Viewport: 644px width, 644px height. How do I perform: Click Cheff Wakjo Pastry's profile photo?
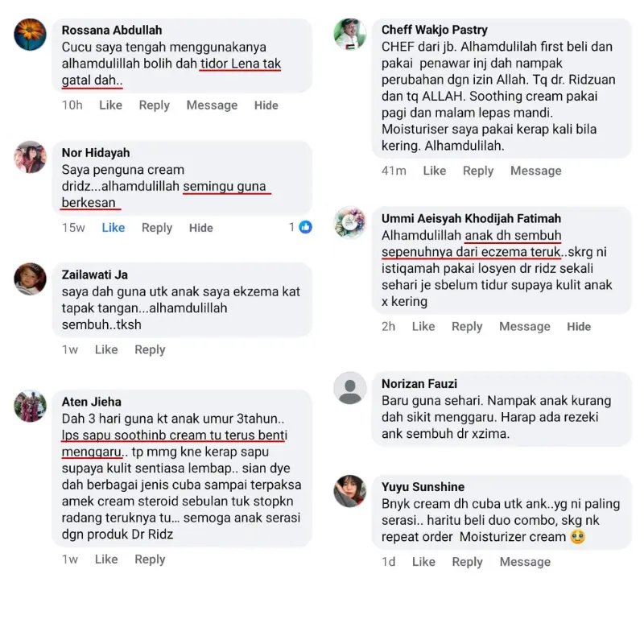tap(350, 34)
